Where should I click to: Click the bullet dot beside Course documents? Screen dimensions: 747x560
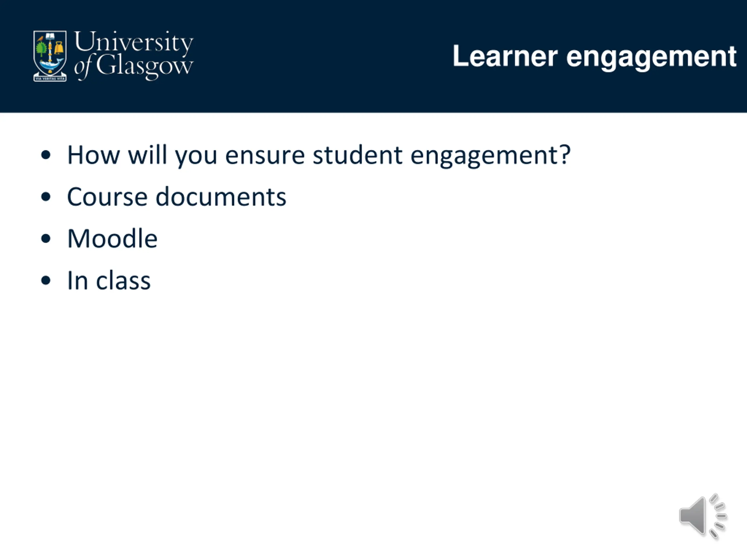click(x=46, y=197)
